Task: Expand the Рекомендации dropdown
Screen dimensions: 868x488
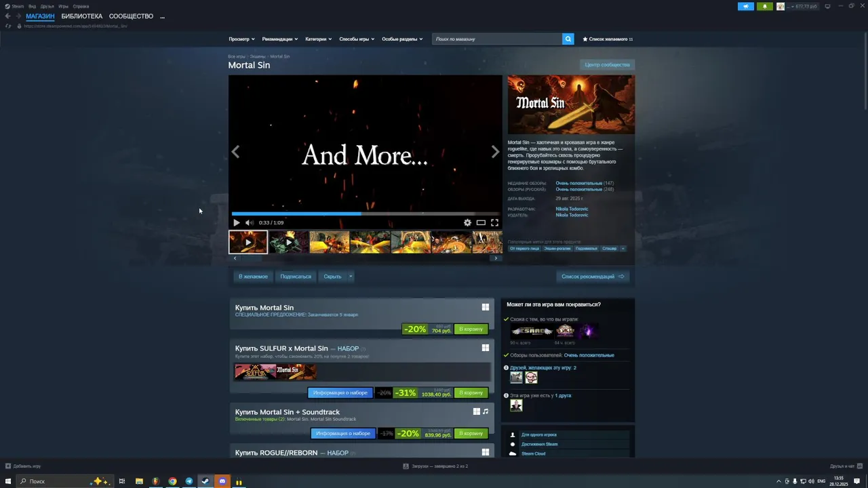Action: point(280,39)
